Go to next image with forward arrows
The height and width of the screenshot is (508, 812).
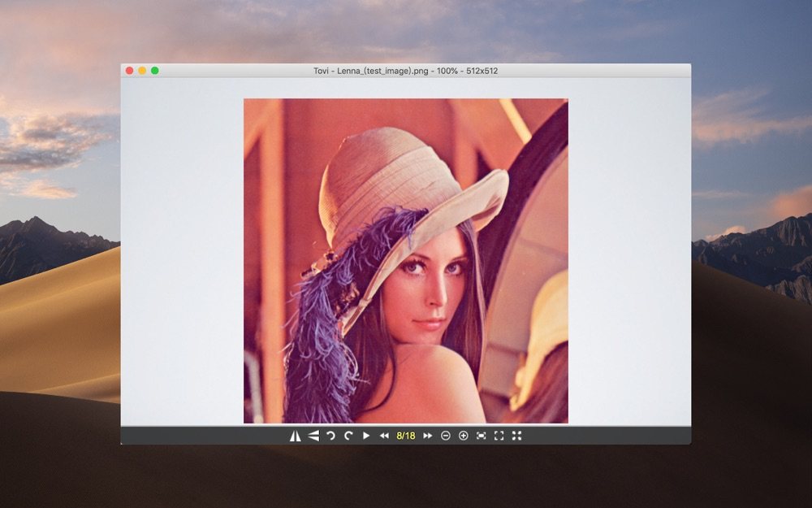click(428, 436)
